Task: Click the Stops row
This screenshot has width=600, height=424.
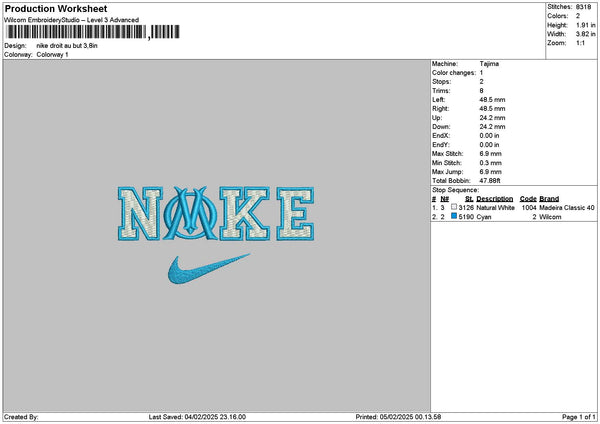Action: point(458,82)
